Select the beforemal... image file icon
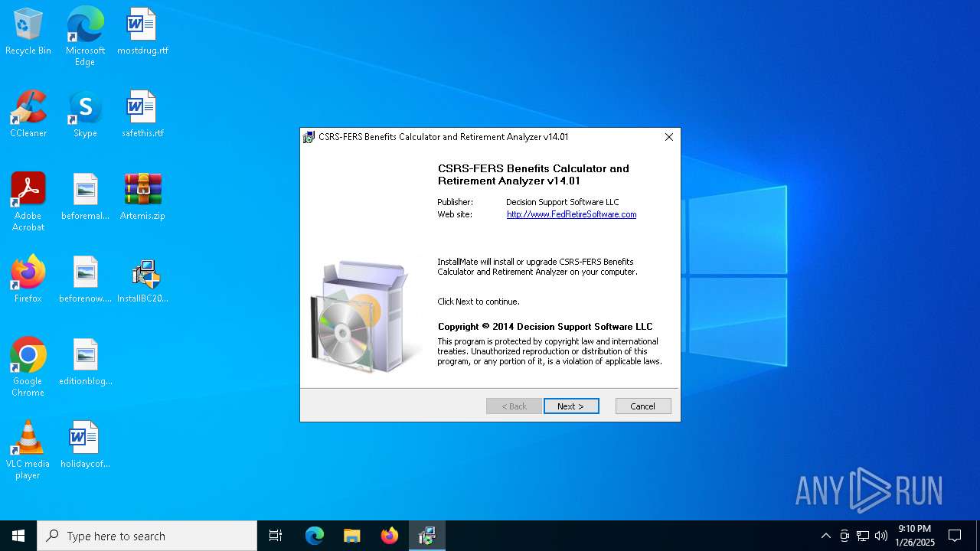The height and width of the screenshot is (551, 980). (85, 197)
